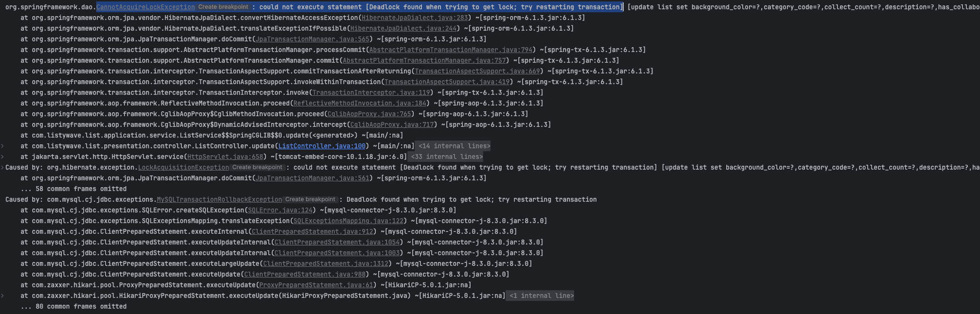Open JpaTransactionManager.java:565 link

point(313,39)
